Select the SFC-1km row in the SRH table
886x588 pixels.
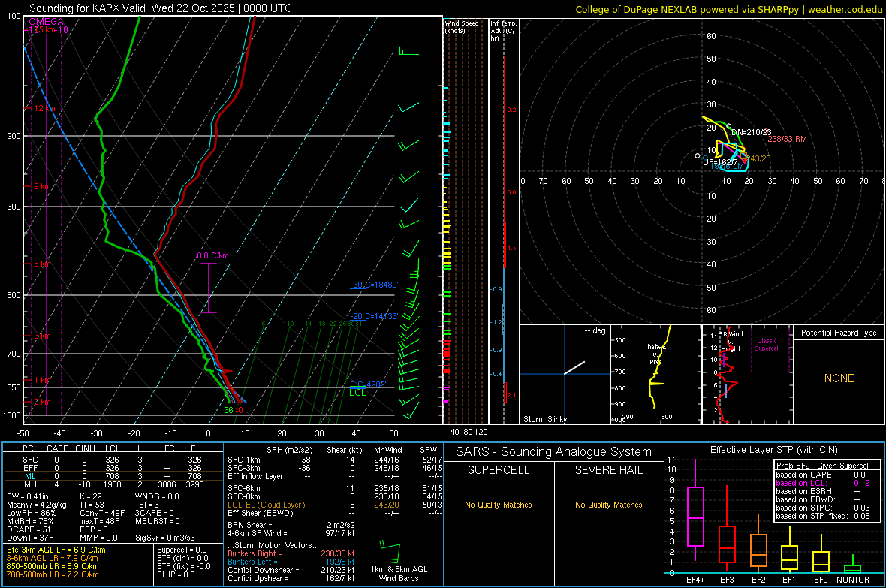click(335, 460)
